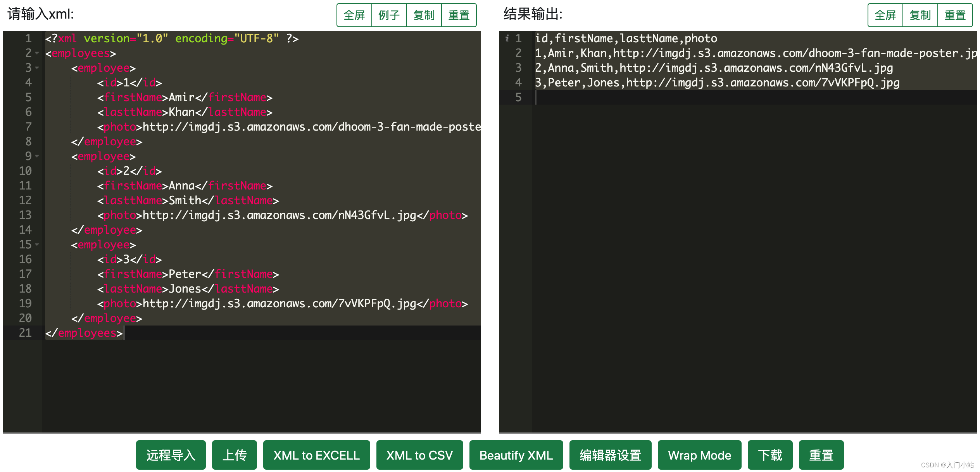This screenshot has height=472, width=980.
Task: Click the Beautify XML button
Action: (516, 455)
